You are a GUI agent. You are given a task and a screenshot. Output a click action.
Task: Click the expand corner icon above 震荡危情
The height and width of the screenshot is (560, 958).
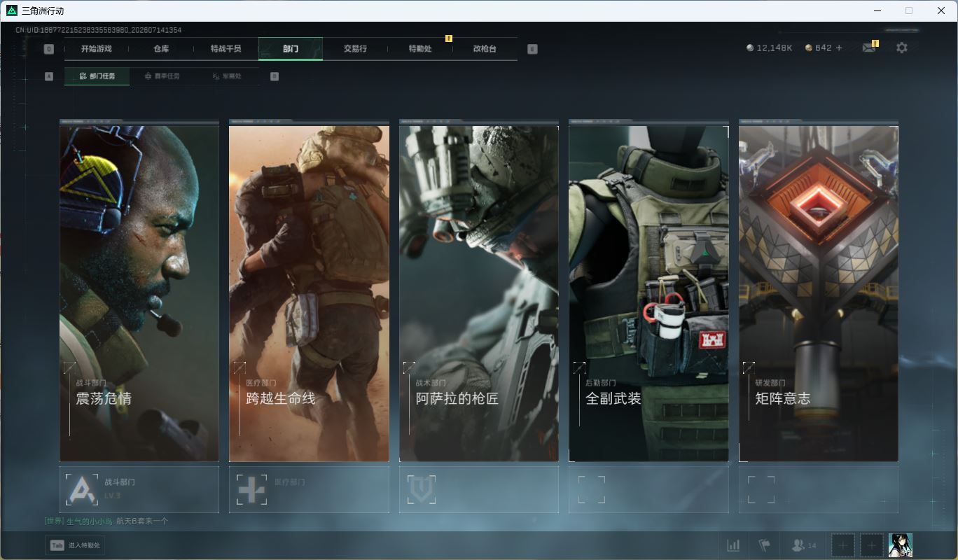[69, 367]
